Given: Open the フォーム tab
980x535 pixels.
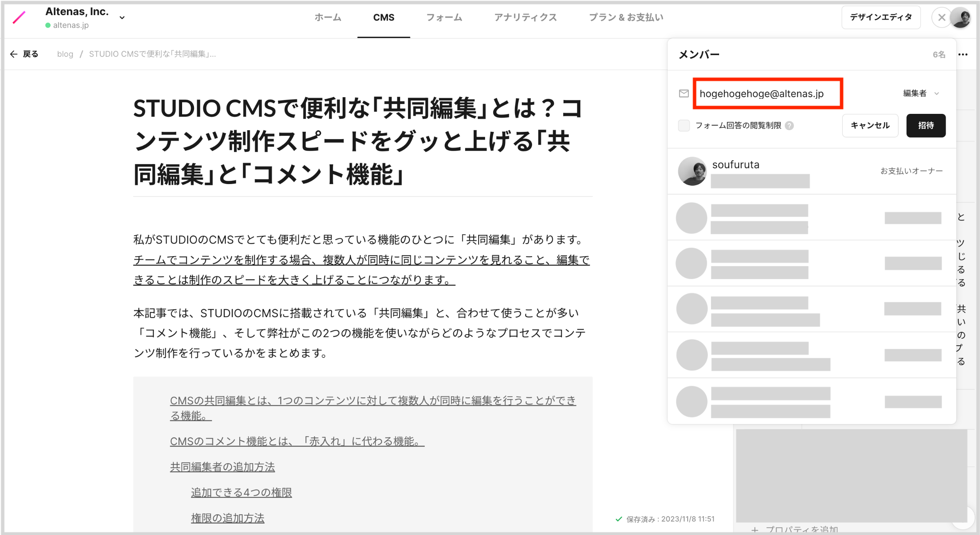Looking at the screenshot, I should (x=444, y=17).
